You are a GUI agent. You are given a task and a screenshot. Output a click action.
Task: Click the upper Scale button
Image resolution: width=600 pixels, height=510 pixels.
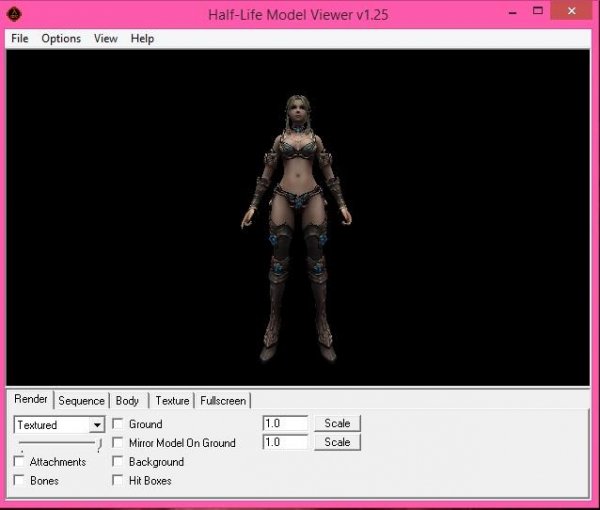pos(337,424)
